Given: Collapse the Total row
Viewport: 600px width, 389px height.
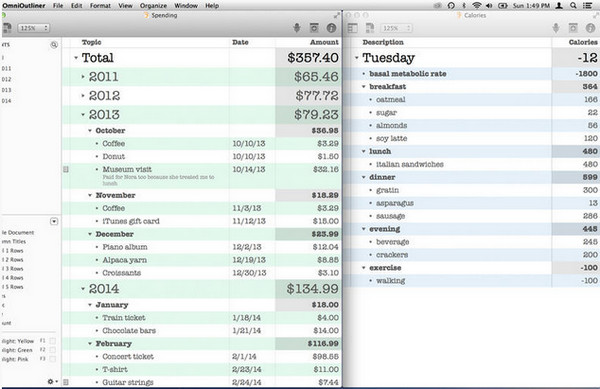Looking at the screenshot, I should [x=76, y=58].
